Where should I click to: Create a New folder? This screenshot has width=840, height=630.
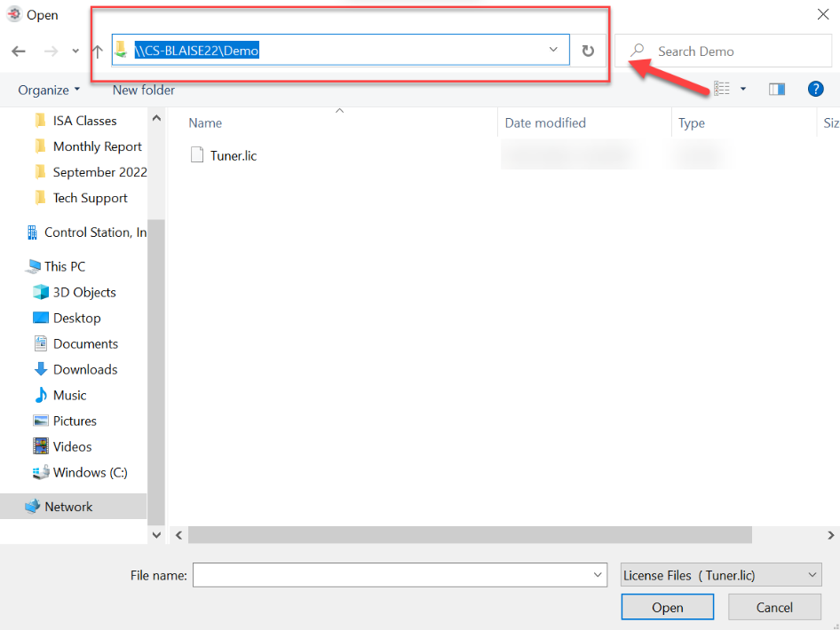tap(144, 90)
